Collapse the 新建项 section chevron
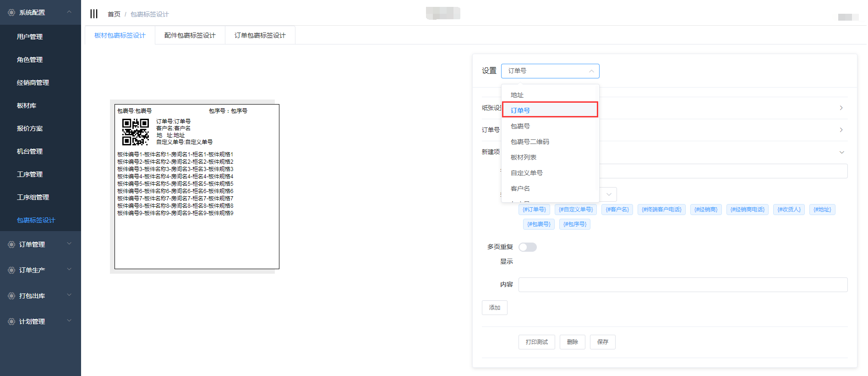Viewport: 868px width, 376px height. tap(841, 152)
